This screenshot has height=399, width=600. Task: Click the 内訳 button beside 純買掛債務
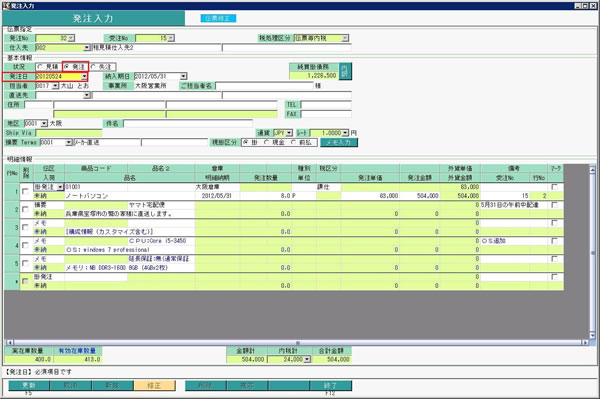tap(345, 71)
